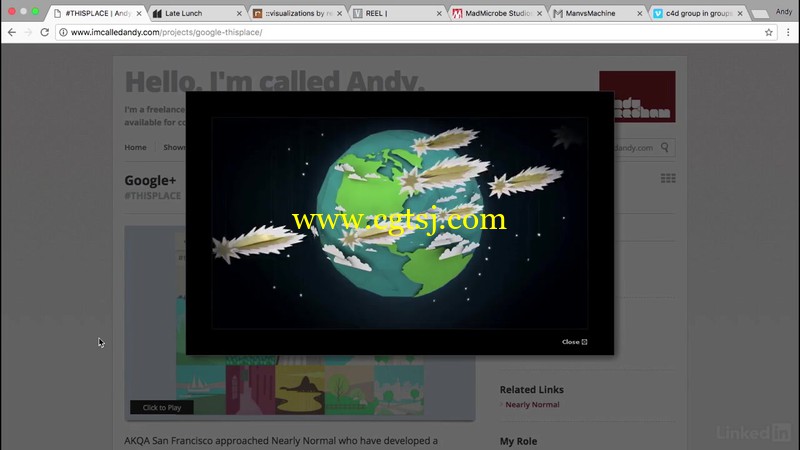
Task: Click the macOS yellow minimize button
Action: 23,11
